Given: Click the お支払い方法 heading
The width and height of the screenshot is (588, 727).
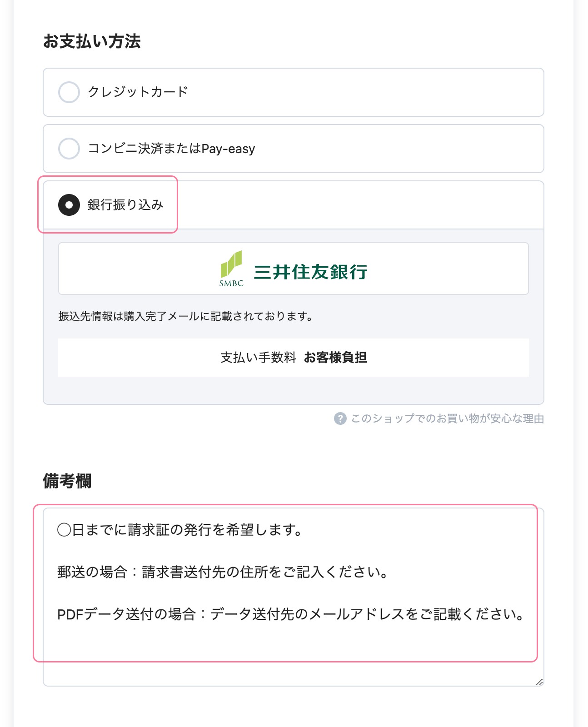Looking at the screenshot, I should [x=92, y=41].
